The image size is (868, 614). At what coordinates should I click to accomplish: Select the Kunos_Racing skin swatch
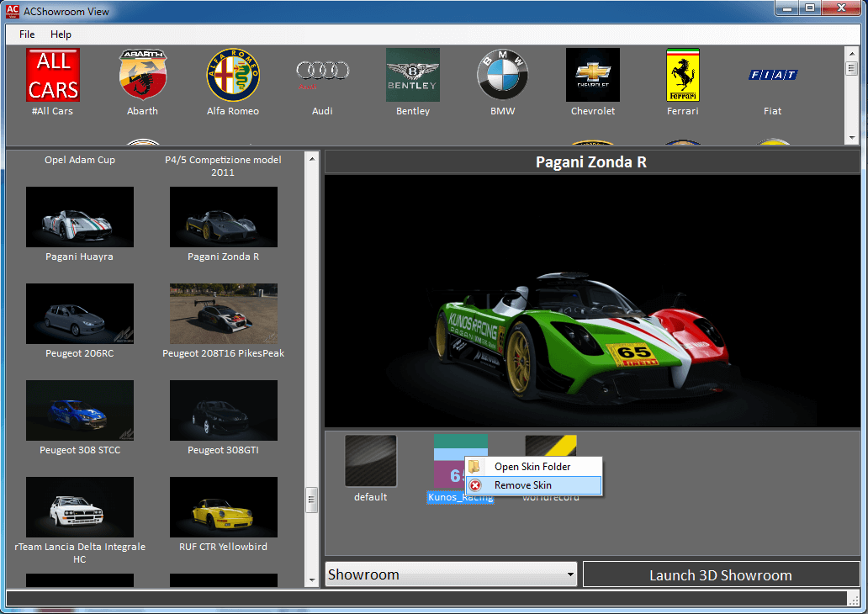coord(448,461)
